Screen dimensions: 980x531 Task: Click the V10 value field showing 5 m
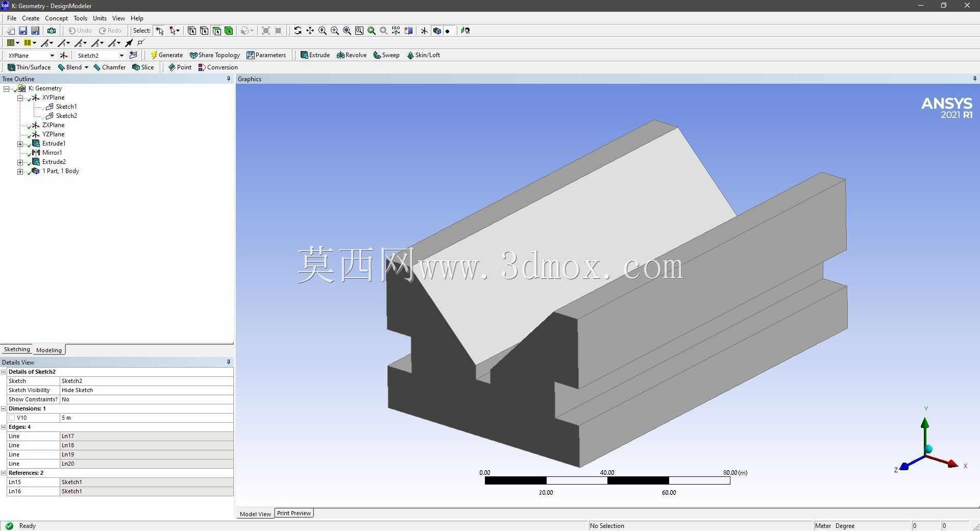(146, 418)
